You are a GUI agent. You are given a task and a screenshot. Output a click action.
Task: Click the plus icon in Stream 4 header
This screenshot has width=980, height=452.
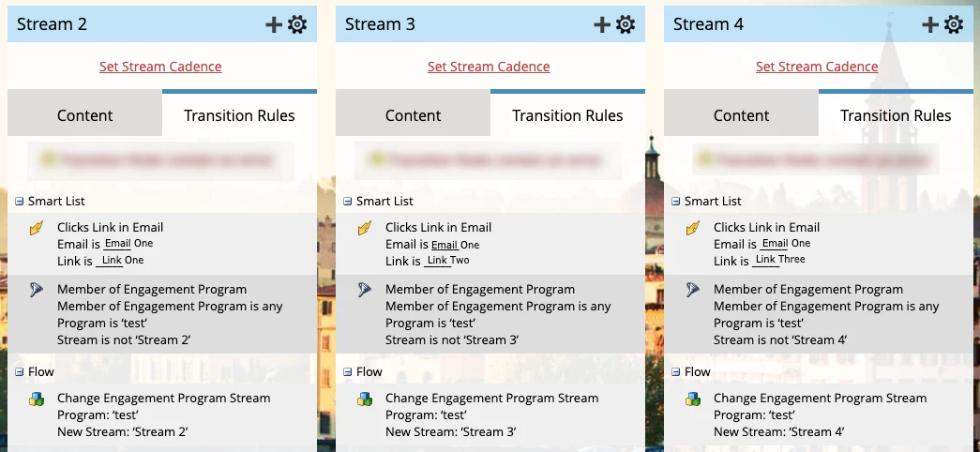pyautogui.click(x=930, y=24)
